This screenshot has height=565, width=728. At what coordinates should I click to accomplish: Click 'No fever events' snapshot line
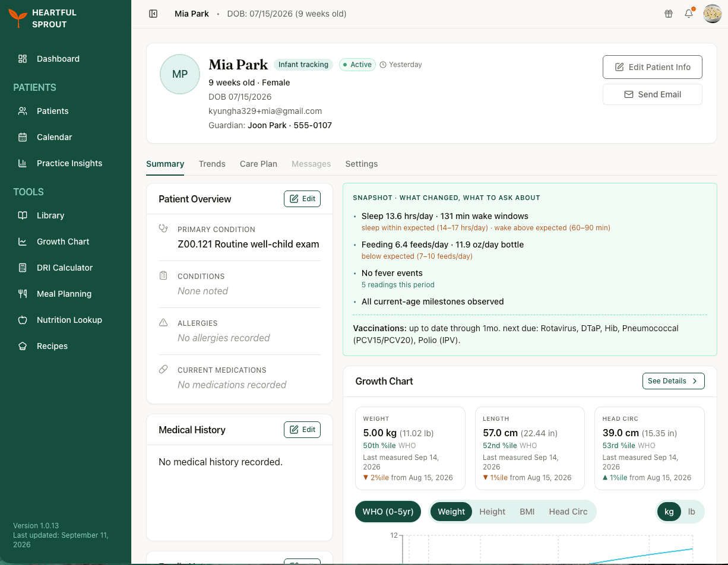[x=392, y=273]
